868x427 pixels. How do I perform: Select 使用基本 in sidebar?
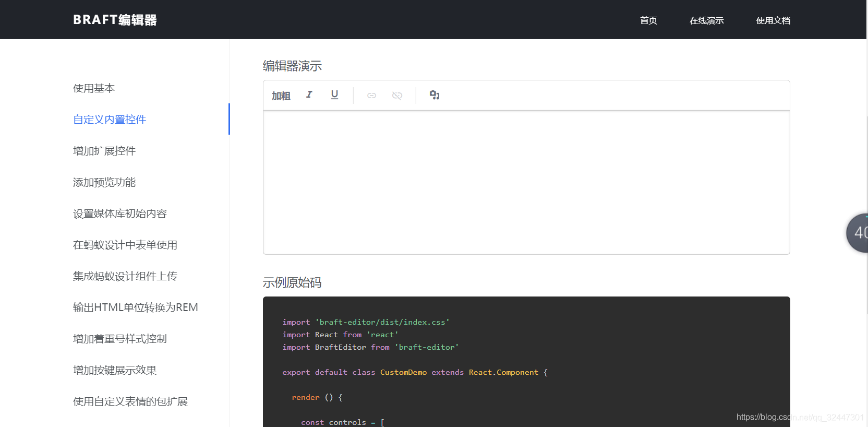pos(94,88)
